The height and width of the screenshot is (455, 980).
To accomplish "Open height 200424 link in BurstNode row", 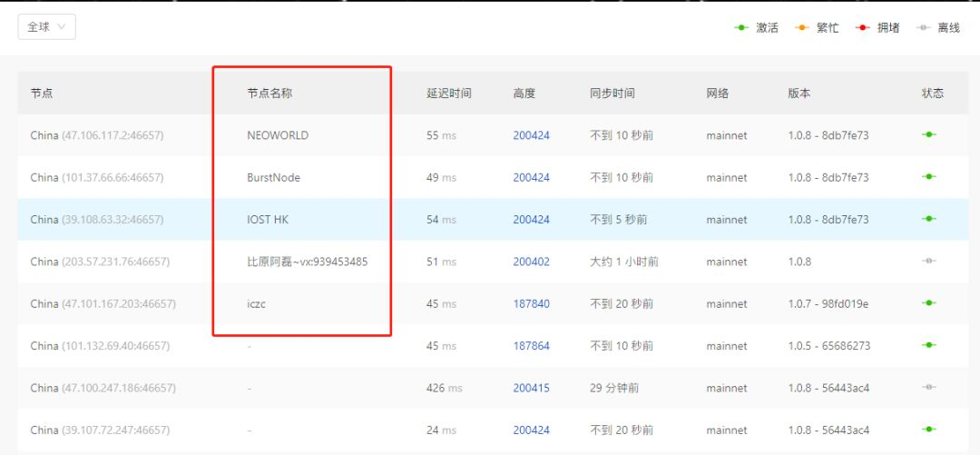I will click(531, 178).
